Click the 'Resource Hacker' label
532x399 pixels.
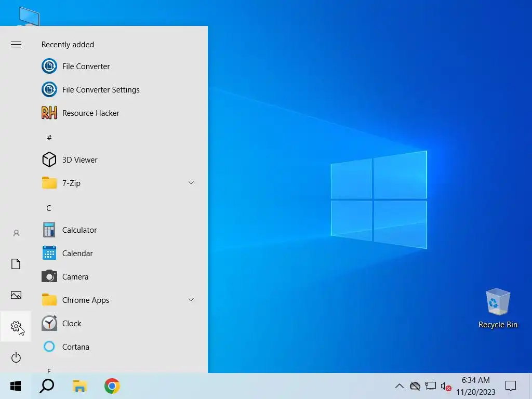point(90,113)
